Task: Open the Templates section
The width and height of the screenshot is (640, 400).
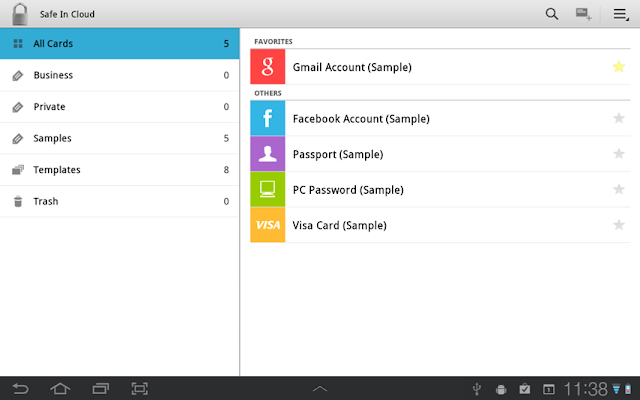Action: click(120, 170)
